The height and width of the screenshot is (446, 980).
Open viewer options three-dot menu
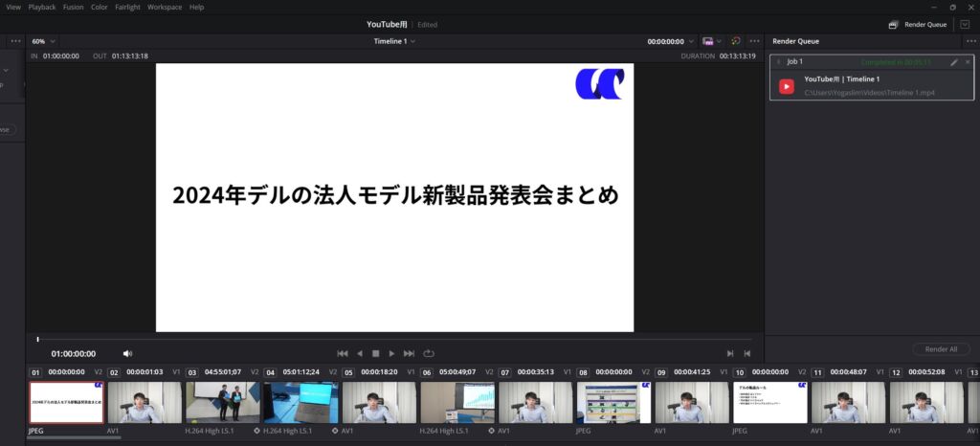754,41
